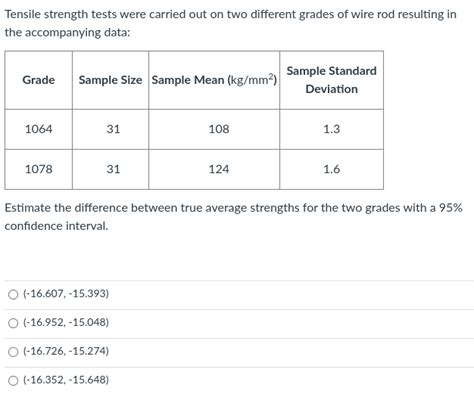Click the standard deviation value 1.6
Viewport: 474px width, 397px height.
331,169
